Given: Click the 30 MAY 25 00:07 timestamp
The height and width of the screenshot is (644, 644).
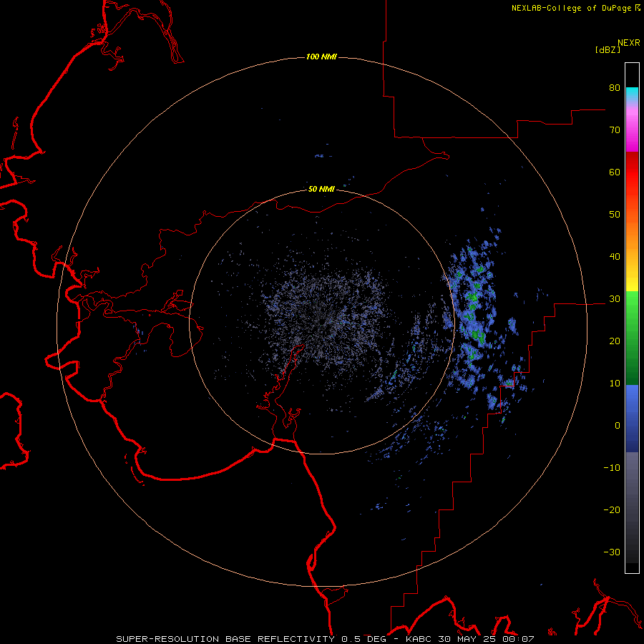Looking at the screenshot, I should (487, 639).
